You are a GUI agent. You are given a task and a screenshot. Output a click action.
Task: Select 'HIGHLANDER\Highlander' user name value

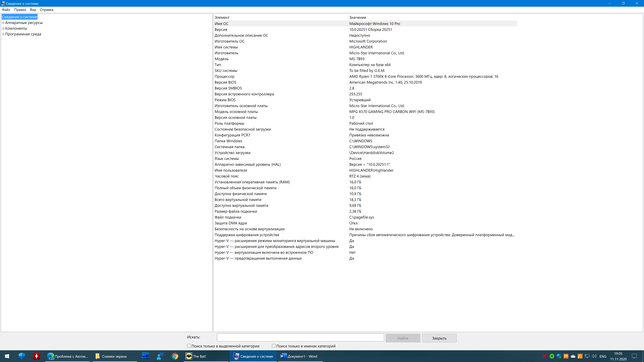[371, 170]
